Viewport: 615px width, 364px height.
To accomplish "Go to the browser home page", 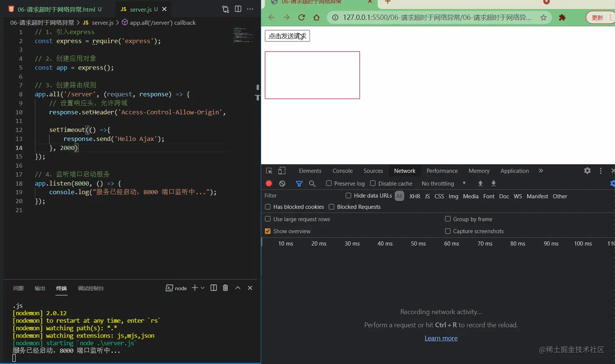I will (316, 17).
